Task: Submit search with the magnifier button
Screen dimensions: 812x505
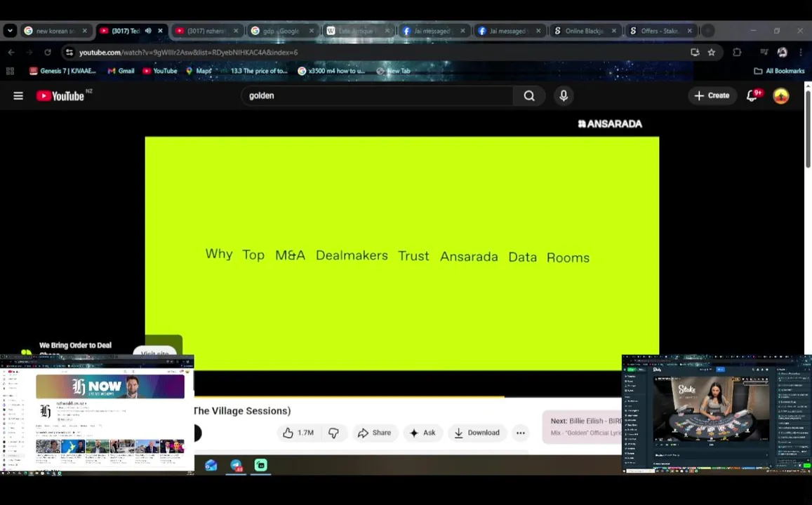Action: coord(528,95)
